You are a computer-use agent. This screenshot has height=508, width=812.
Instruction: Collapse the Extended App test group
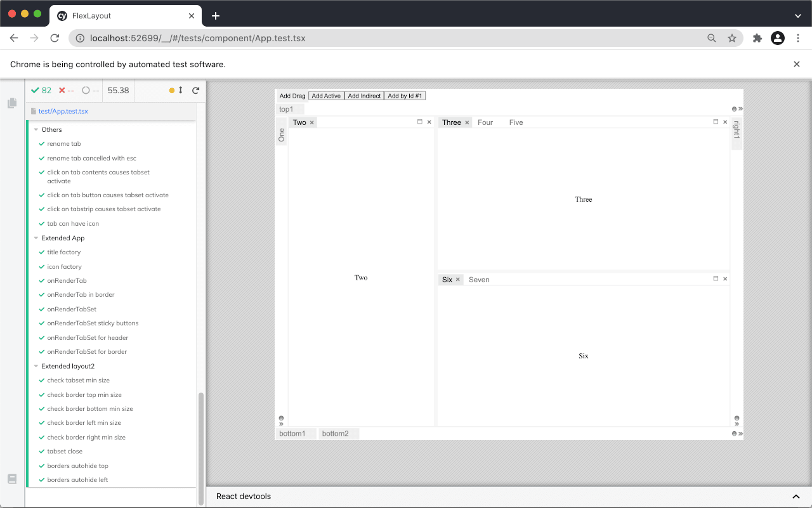point(36,238)
